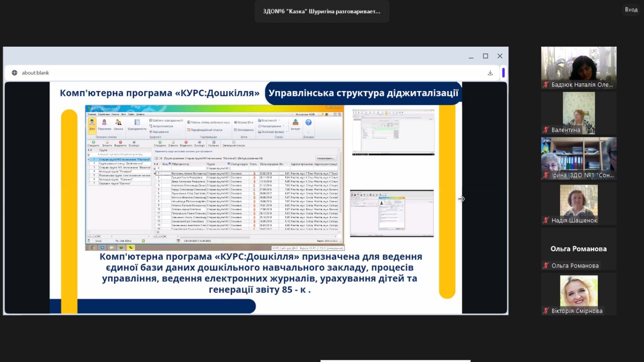
Task: Select Ольга Романова participant tile
Action: [579, 249]
